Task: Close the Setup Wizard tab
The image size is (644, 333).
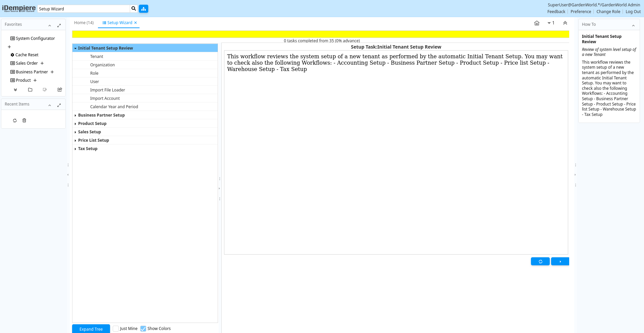Action: click(136, 23)
